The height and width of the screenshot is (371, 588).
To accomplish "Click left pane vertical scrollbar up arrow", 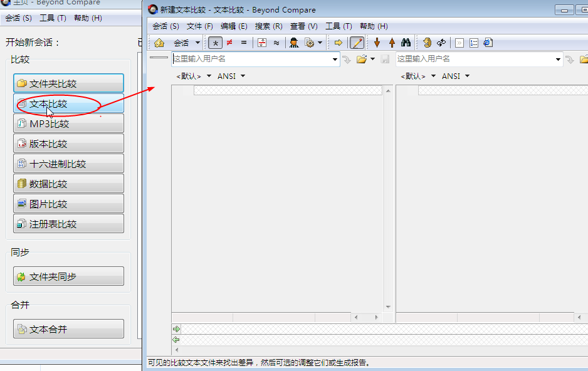I will [388, 91].
